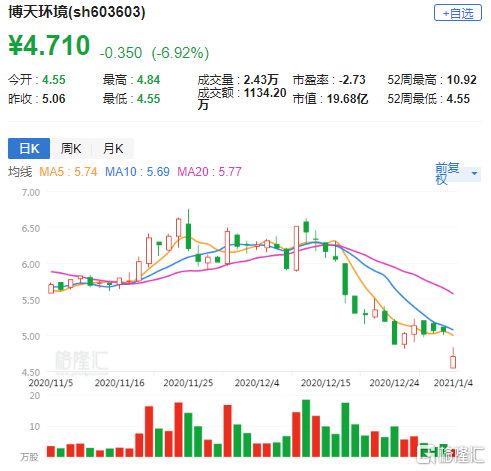Click the 5.50 price axis label
491x471 pixels.
click(x=31, y=300)
